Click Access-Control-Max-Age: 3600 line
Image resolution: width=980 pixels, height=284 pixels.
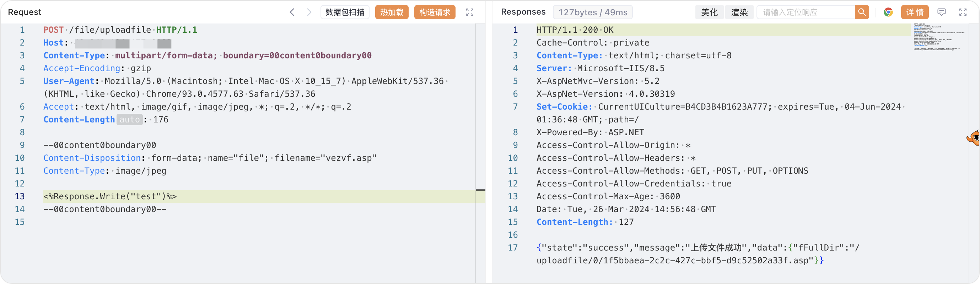click(608, 197)
